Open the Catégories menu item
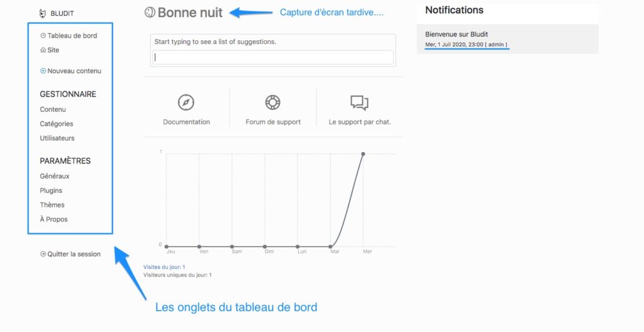 coord(56,124)
